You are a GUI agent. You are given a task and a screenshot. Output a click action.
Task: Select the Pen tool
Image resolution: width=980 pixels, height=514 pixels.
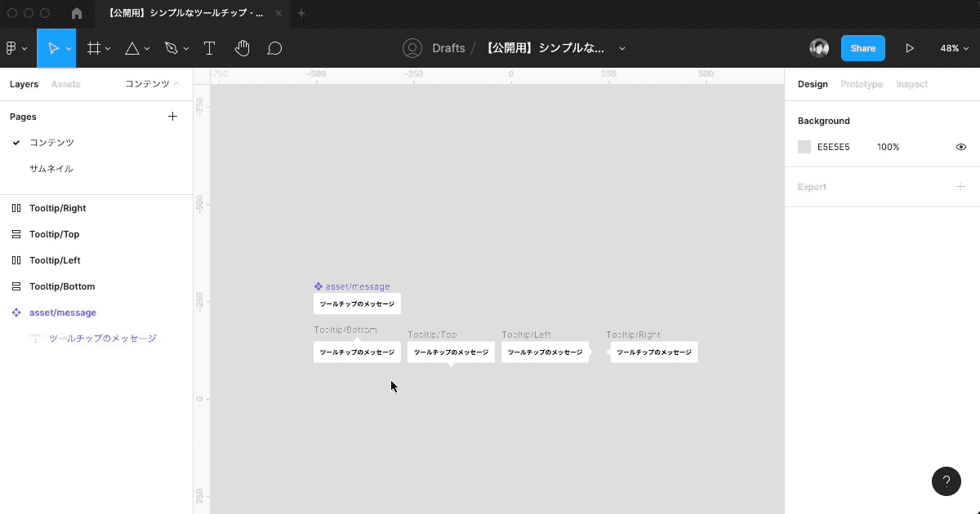pos(171,48)
